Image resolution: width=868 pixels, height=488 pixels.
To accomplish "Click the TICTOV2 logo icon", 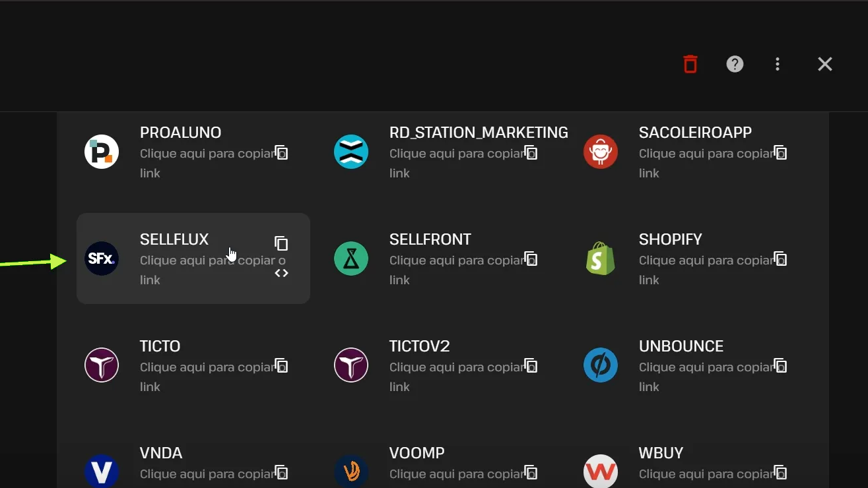I will (351, 365).
